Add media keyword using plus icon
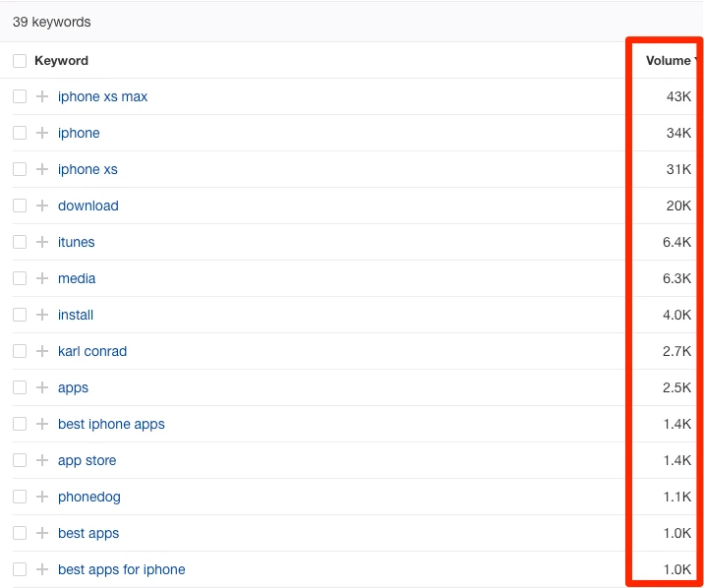This screenshot has height=588, width=704. [42, 278]
